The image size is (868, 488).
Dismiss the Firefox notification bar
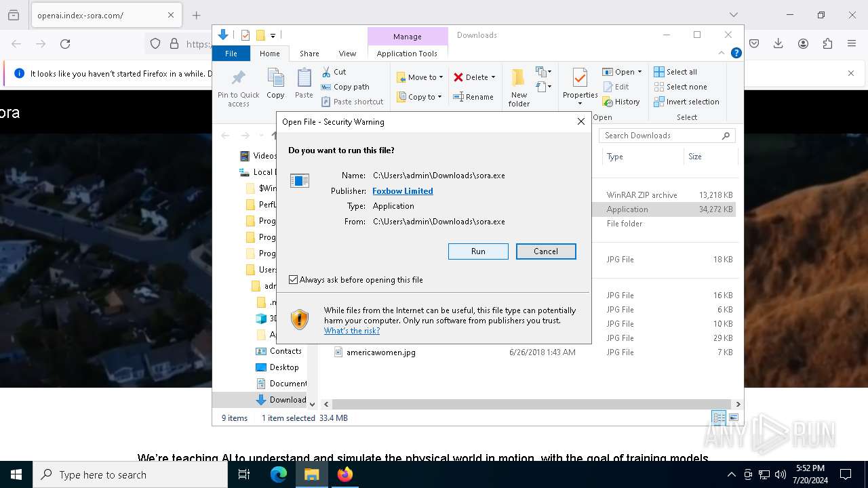point(851,73)
